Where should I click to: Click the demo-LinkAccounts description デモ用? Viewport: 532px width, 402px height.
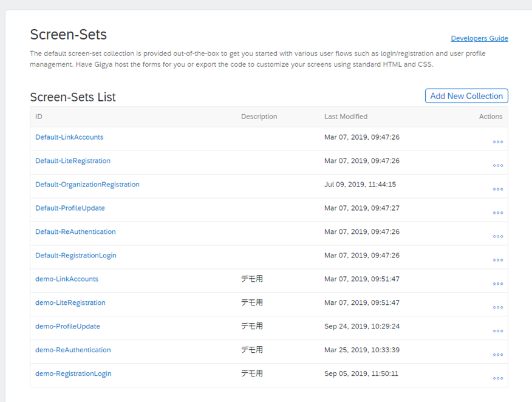[252, 279]
